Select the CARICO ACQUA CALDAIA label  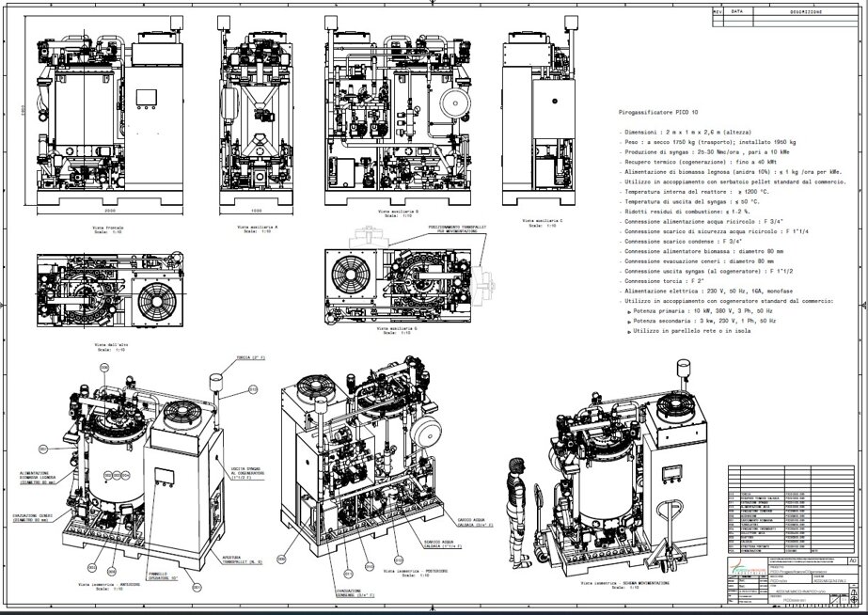point(474,522)
